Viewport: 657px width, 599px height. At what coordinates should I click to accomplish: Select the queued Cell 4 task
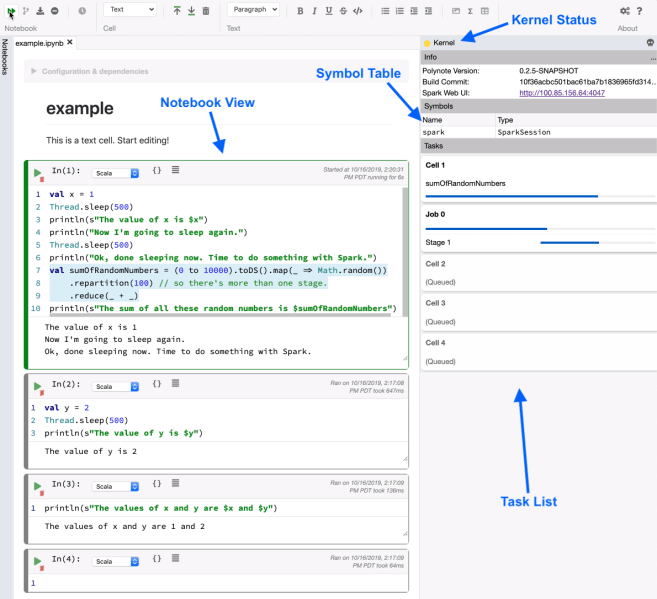(x=539, y=352)
